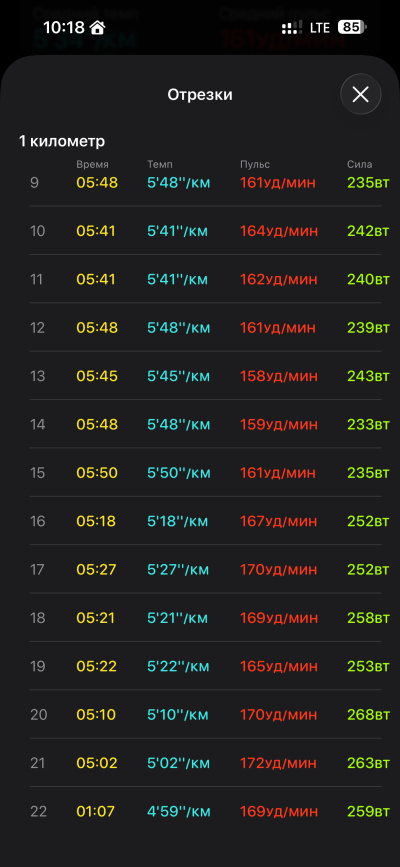Tap the Время column header
Screen dimensions: 400x867
(92, 164)
